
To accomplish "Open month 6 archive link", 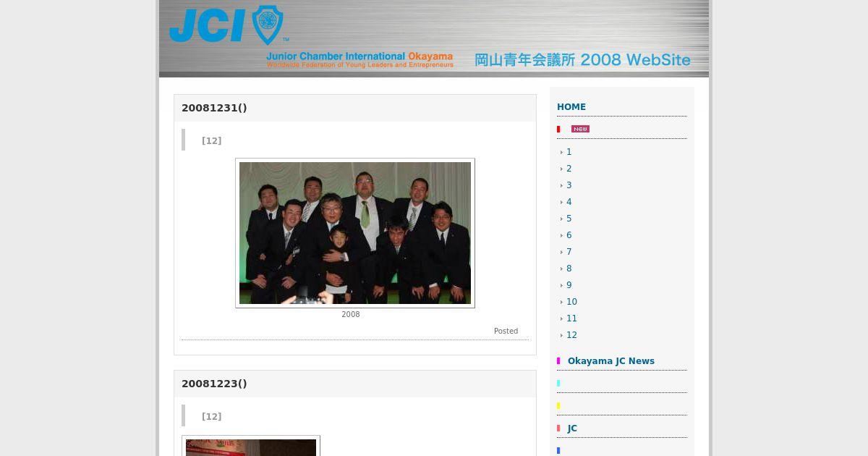I will click(x=569, y=235).
